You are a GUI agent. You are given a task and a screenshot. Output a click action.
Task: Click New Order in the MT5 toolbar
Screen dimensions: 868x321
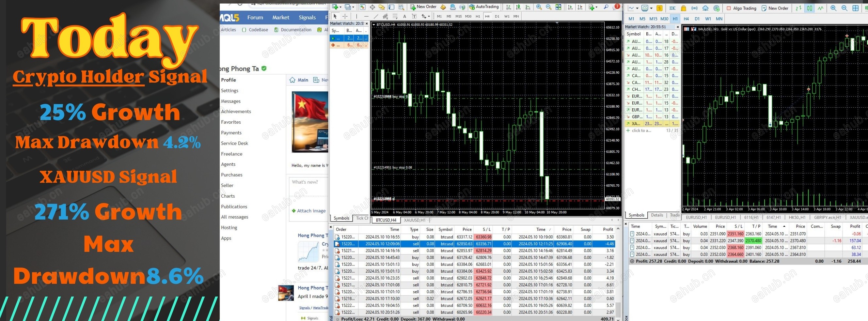[775, 8]
